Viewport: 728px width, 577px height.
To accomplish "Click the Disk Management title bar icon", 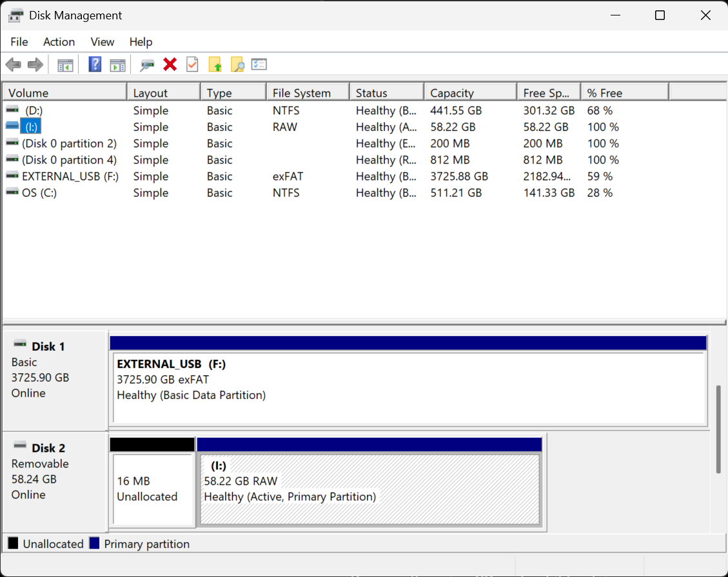I will click(x=15, y=15).
